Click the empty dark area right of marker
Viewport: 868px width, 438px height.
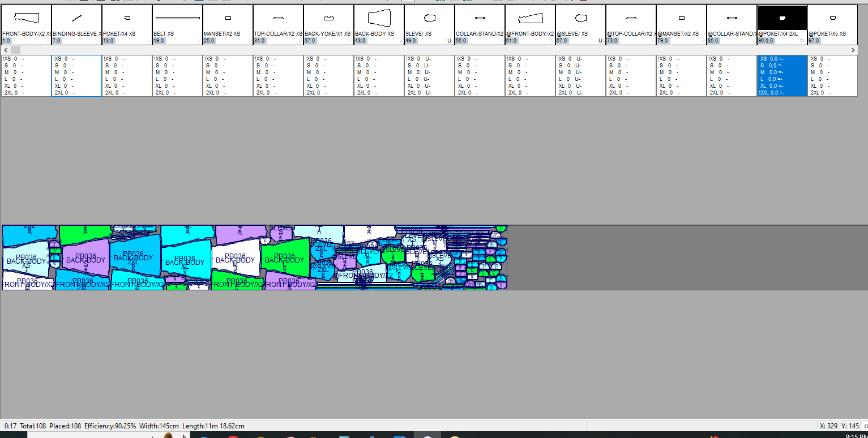coord(679,257)
